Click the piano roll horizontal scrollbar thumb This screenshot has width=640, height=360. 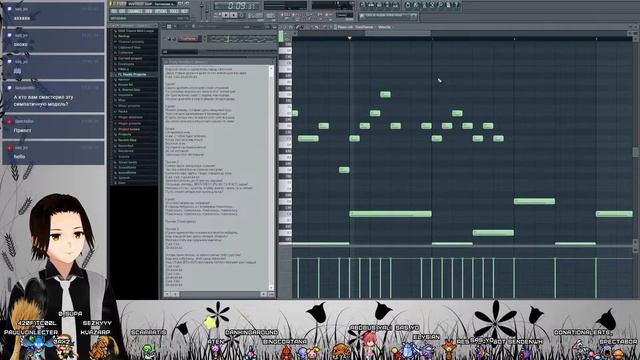(x=398, y=33)
